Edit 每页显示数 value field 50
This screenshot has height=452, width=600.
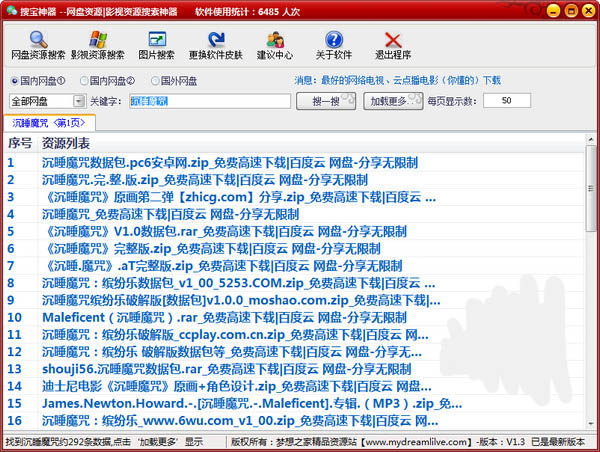507,101
